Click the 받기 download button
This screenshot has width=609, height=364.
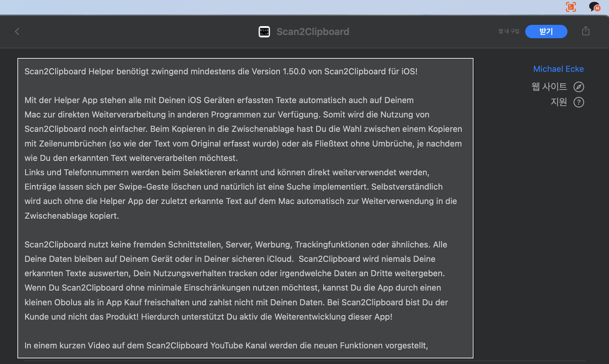[x=546, y=31]
